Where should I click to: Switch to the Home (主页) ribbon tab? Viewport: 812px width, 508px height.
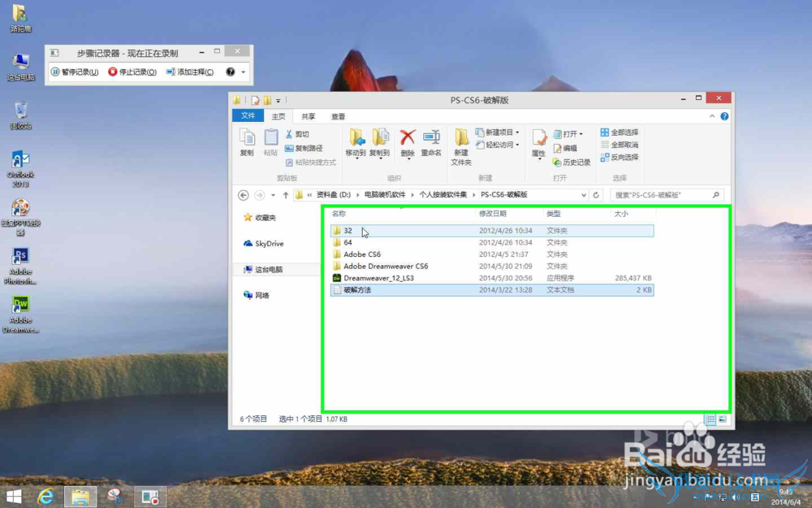[x=278, y=116]
